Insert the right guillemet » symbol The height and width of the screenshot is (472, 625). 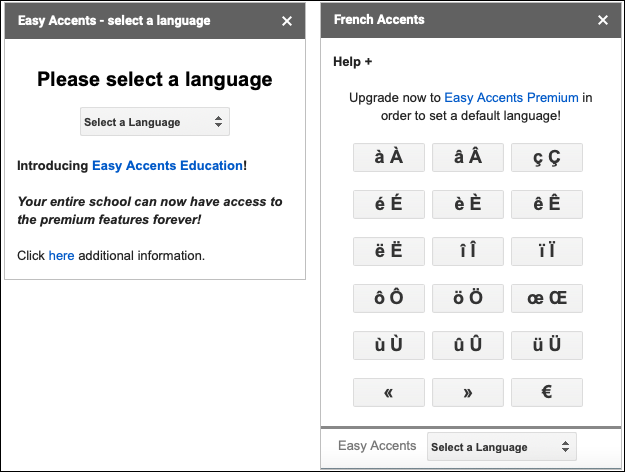click(x=468, y=392)
